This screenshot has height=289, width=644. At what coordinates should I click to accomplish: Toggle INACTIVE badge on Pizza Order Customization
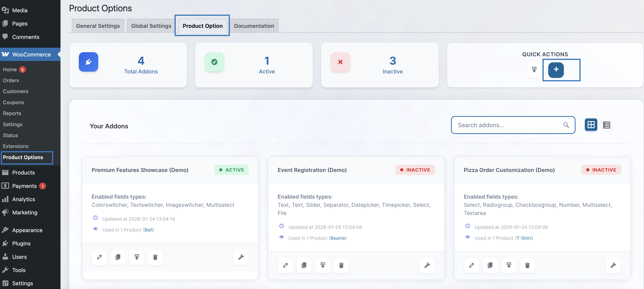[601, 170]
